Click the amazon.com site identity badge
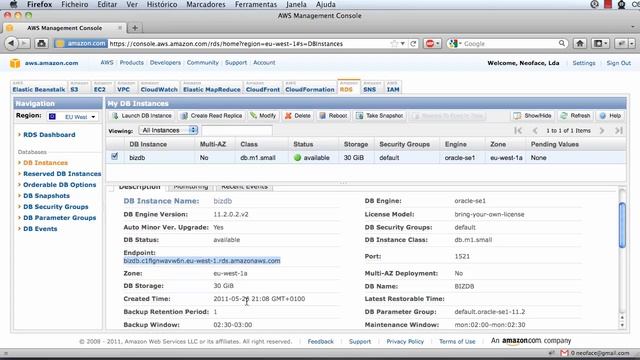 [81, 44]
